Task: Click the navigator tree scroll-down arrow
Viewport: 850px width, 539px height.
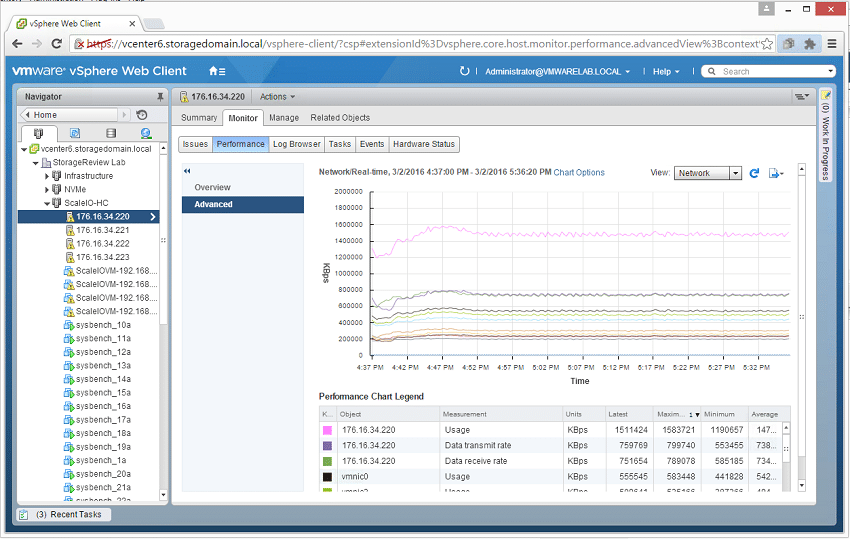Action: coord(163,495)
